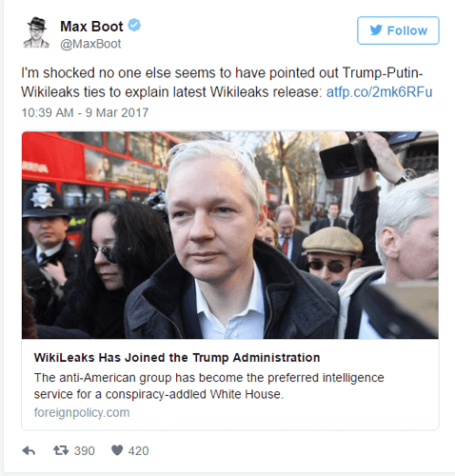Open the article card photo
The width and height of the screenshot is (455, 476).
tap(230, 235)
